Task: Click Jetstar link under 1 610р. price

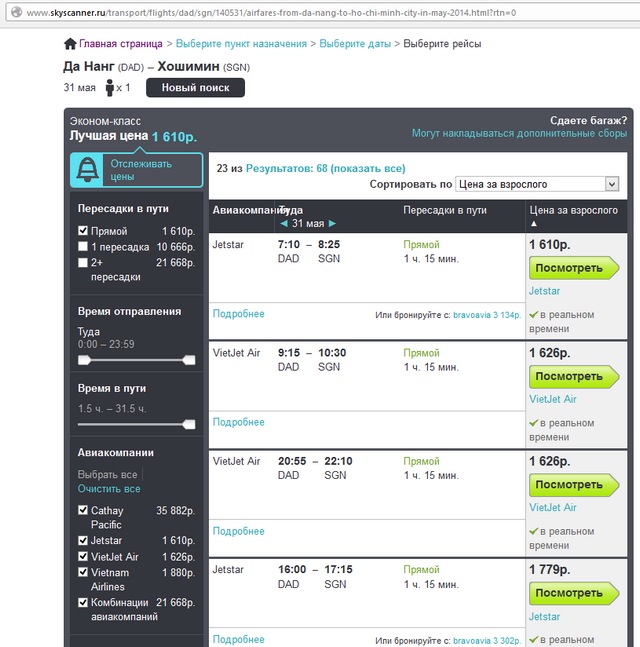Action: (544, 291)
